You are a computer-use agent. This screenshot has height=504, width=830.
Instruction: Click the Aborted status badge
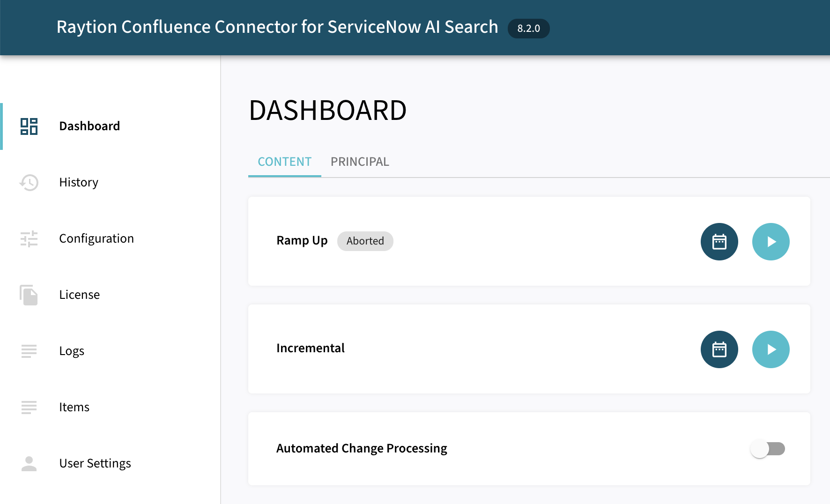tap(365, 241)
